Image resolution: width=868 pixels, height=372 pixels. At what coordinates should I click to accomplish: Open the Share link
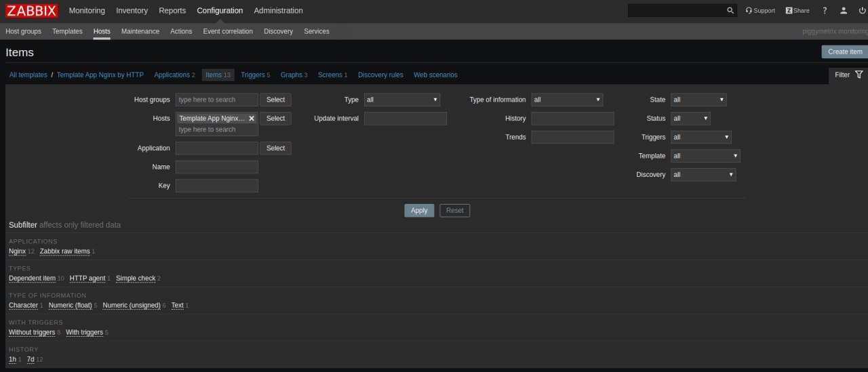pyautogui.click(x=797, y=10)
